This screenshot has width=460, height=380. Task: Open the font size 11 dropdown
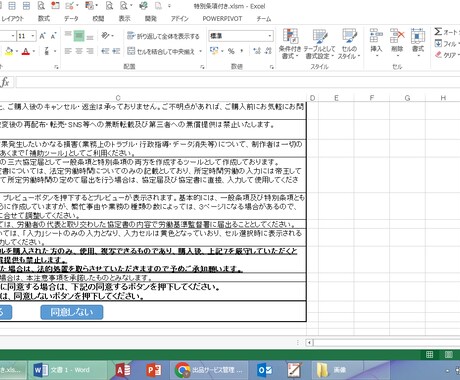click(x=33, y=36)
